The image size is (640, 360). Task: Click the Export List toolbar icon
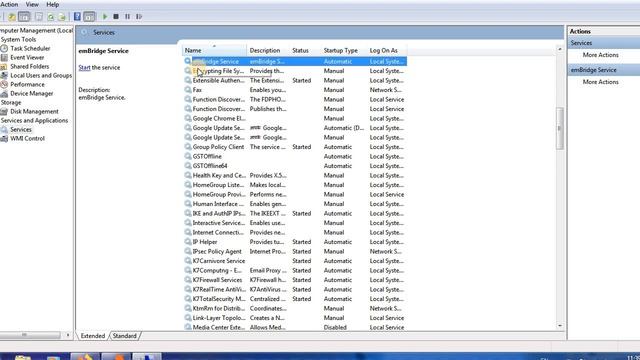click(62, 17)
